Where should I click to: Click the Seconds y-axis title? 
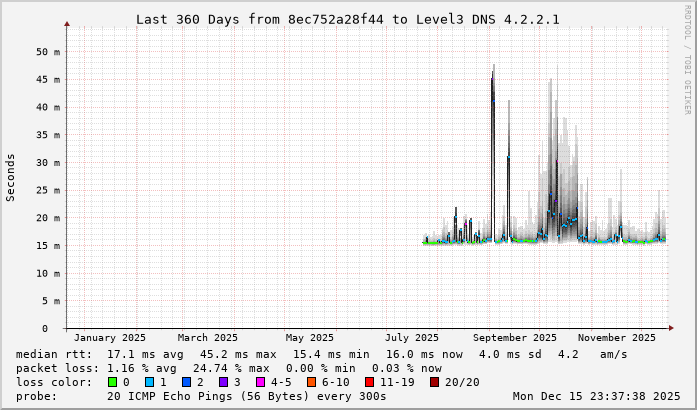[11, 177]
